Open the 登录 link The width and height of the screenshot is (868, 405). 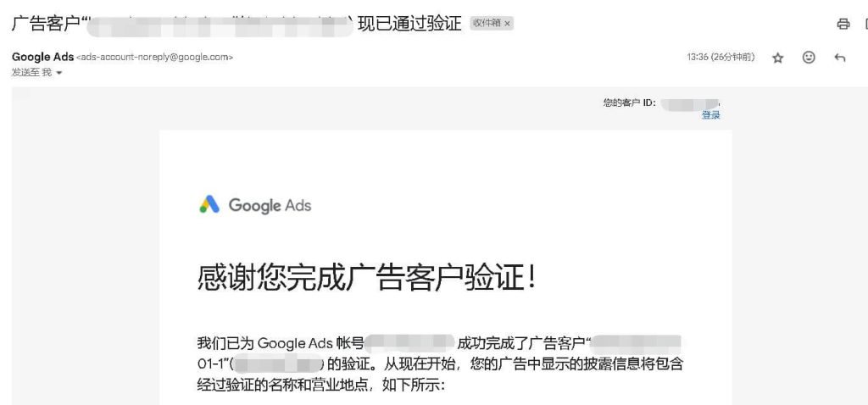tap(711, 115)
